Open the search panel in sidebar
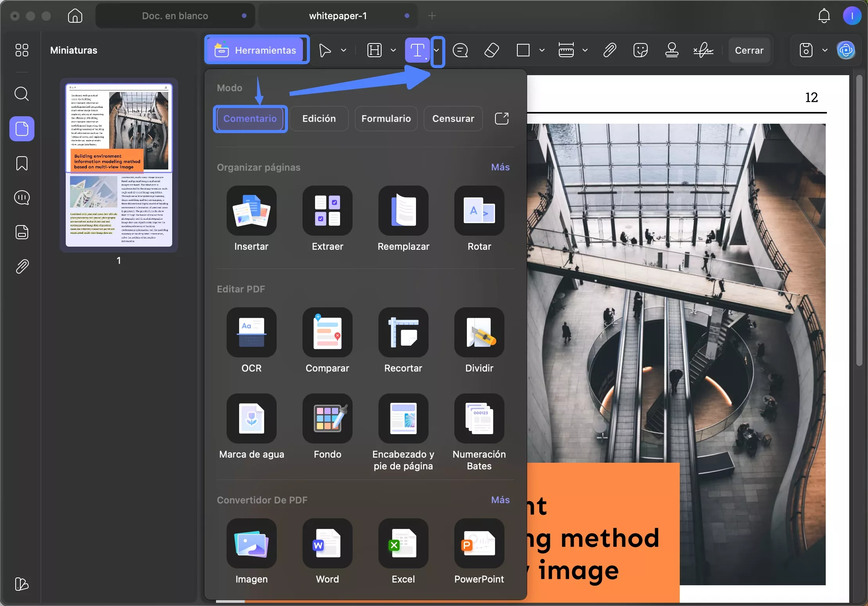The height and width of the screenshot is (606, 868). pos(22,94)
